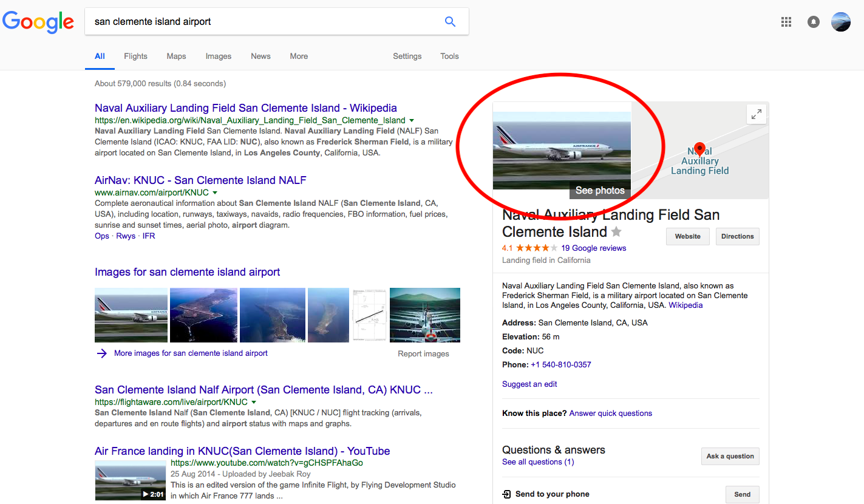Image resolution: width=864 pixels, height=504 pixels.
Task: Click the Google logo
Action: 38,21
